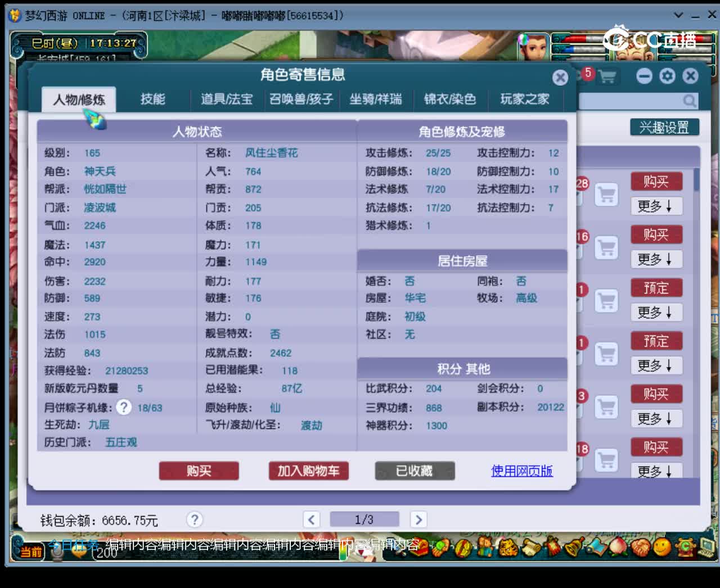
Task: Click cart icon in row with badge 3
Action: pyautogui.click(x=606, y=407)
